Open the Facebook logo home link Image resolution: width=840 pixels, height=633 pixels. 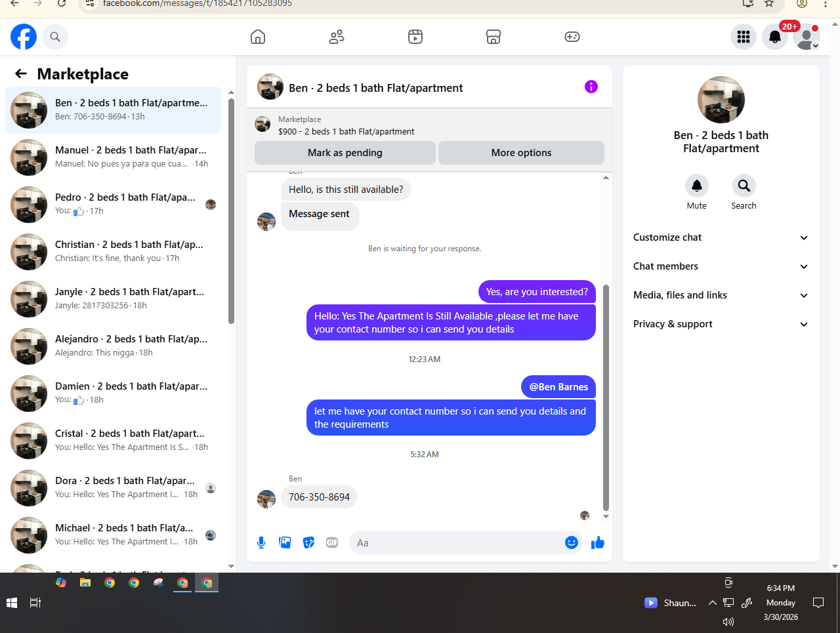[24, 37]
